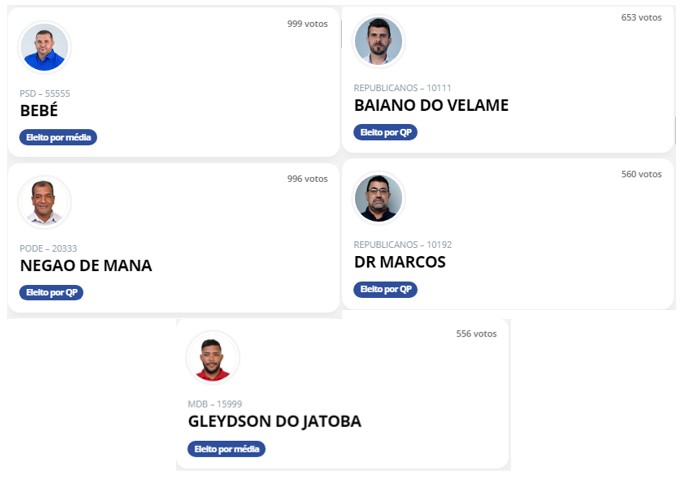The width and height of the screenshot is (681, 493).
Task: Click the REPUBLICANOS – 10192 party label
Action: click(403, 245)
